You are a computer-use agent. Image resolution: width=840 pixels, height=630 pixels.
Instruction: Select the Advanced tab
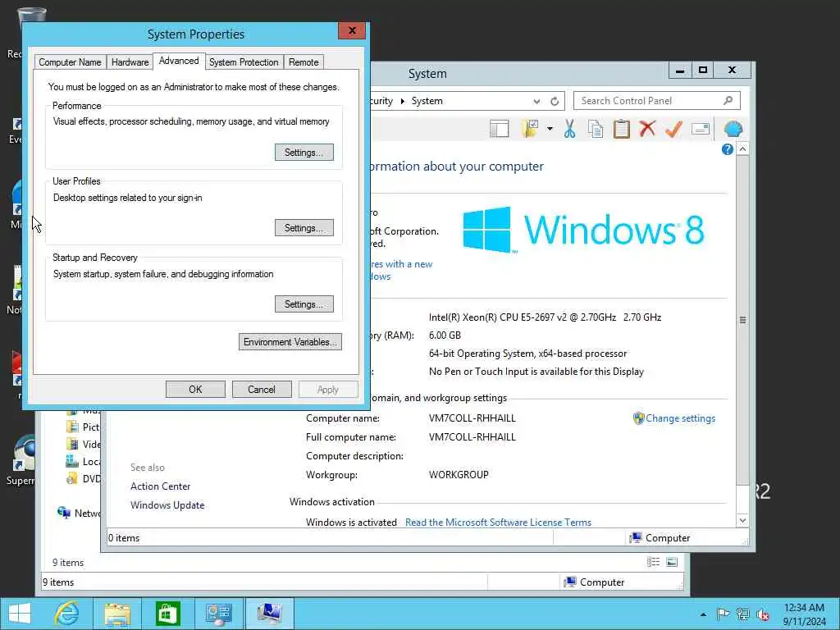pyautogui.click(x=179, y=61)
